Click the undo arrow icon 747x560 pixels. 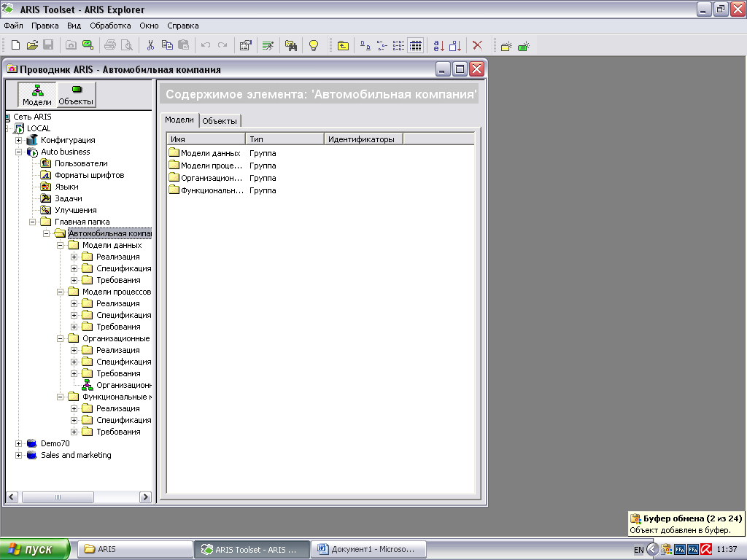click(x=206, y=45)
